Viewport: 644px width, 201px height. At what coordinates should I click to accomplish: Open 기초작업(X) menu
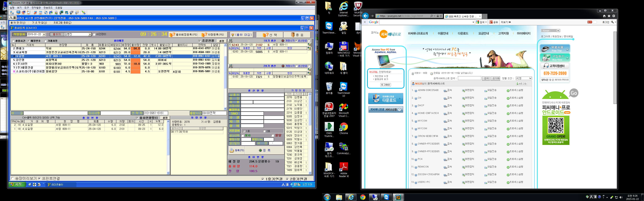(x=39, y=23)
